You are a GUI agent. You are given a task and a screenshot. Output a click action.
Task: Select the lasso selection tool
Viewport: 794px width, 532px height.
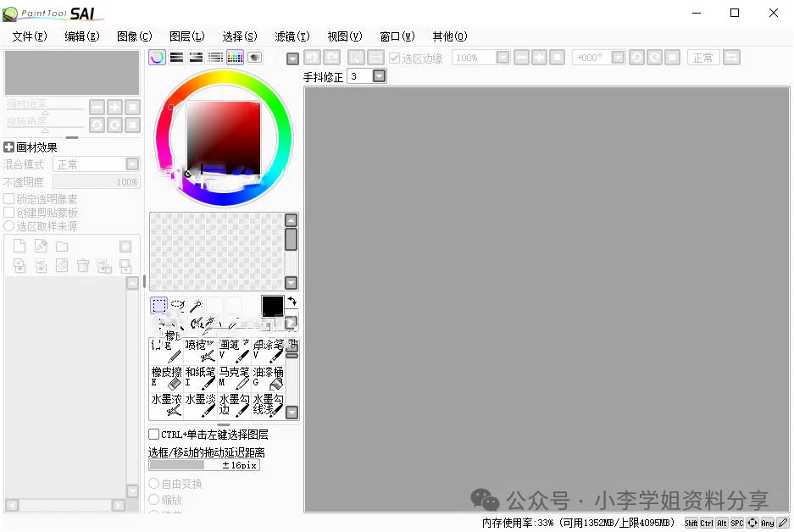tap(178, 305)
